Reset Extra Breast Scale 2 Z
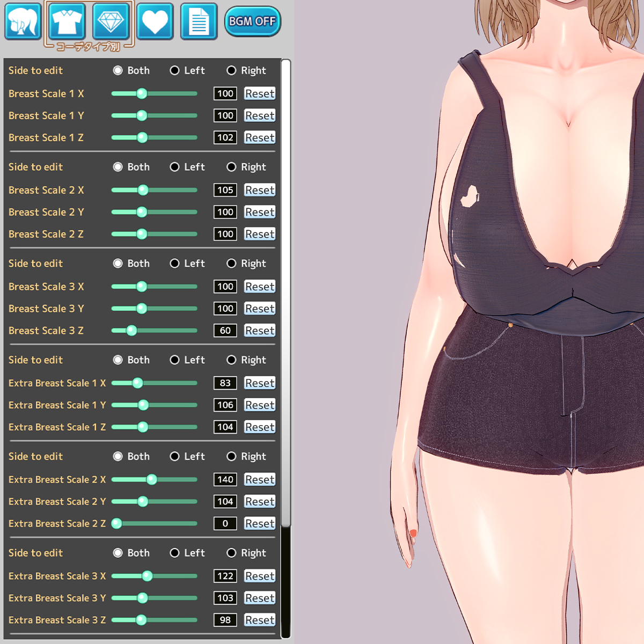Screen dimensions: 644x644 [260, 523]
